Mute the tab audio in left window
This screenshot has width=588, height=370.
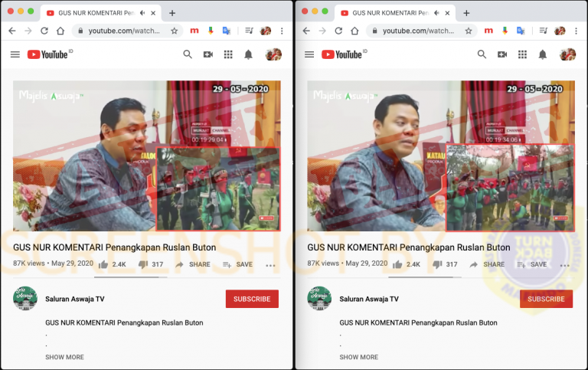pos(142,13)
